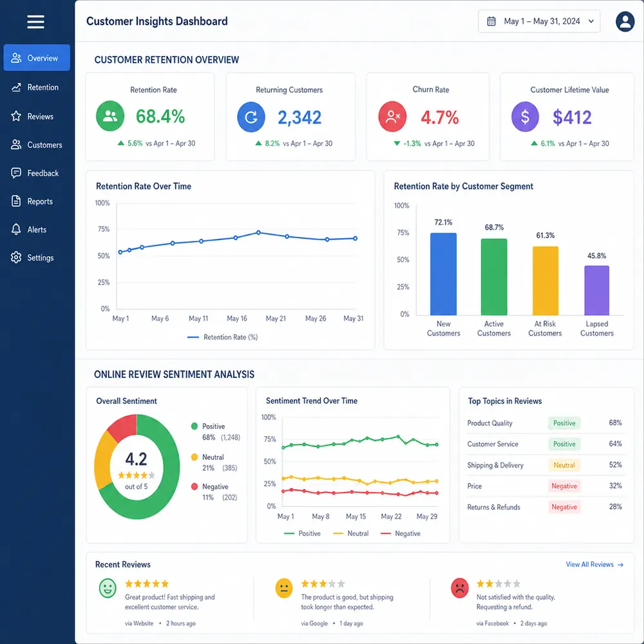Click the $412 lifetime value figure
The height and width of the screenshot is (644, 644).
pyautogui.click(x=572, y=117)
